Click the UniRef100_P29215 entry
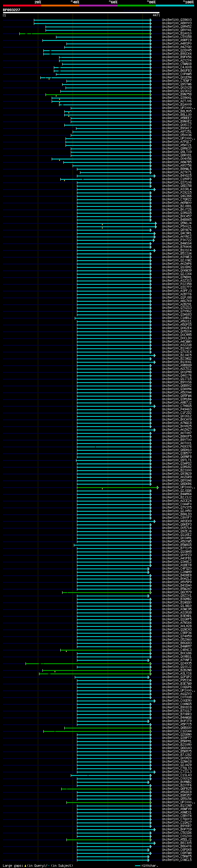The width and height of the screenshot is (197, 868). 176,192
